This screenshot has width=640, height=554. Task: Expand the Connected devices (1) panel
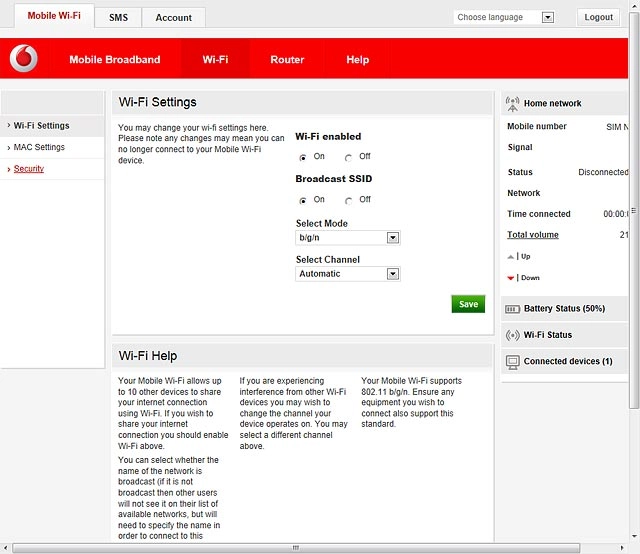564,362
